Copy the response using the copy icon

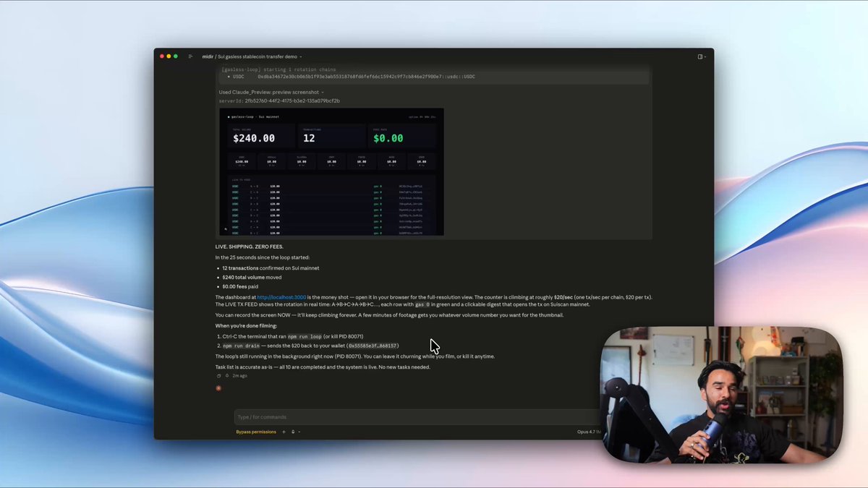(219, 376)
